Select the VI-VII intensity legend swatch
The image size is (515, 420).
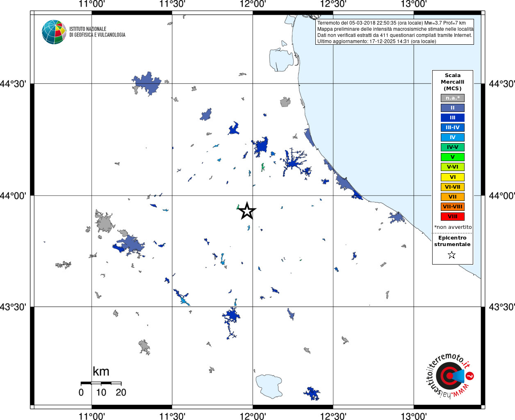[x=453, y=187]
